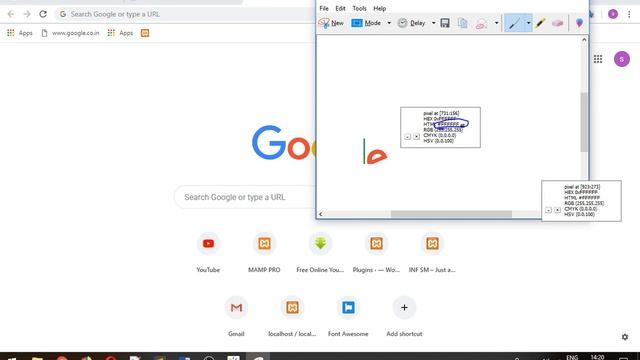
Task: Expand the Send Snip dropdown arrow
Action: (x=496, y=23)
